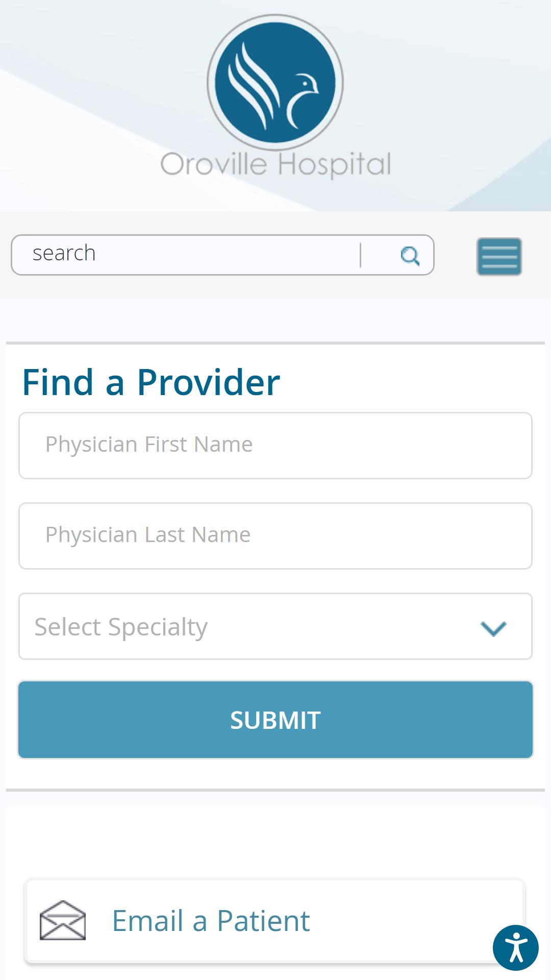Viewport: 551px width, 980px height.
Task: Click the Oroville Hospital bird logo emblem
Action: 275,83
